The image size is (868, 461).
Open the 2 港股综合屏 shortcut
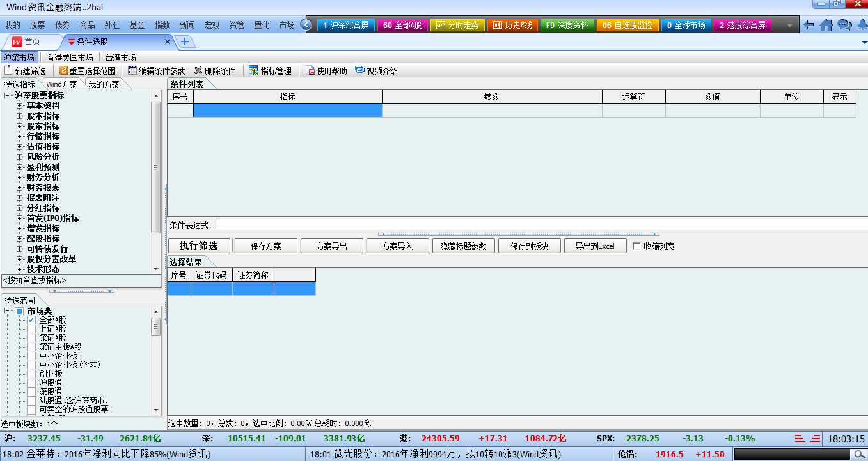[x=743, y=26]
